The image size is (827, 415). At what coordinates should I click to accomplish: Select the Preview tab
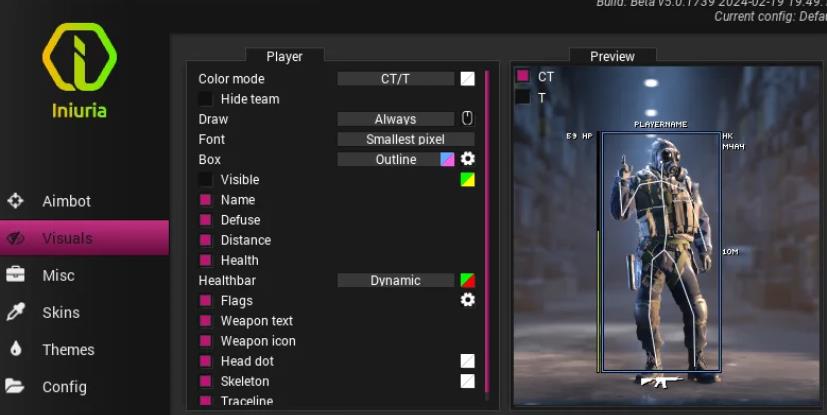coord(612,57)
